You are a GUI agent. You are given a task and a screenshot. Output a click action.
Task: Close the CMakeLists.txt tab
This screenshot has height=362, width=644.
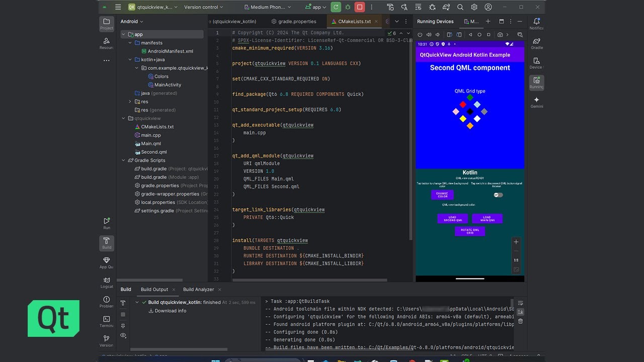click(377, 22)
